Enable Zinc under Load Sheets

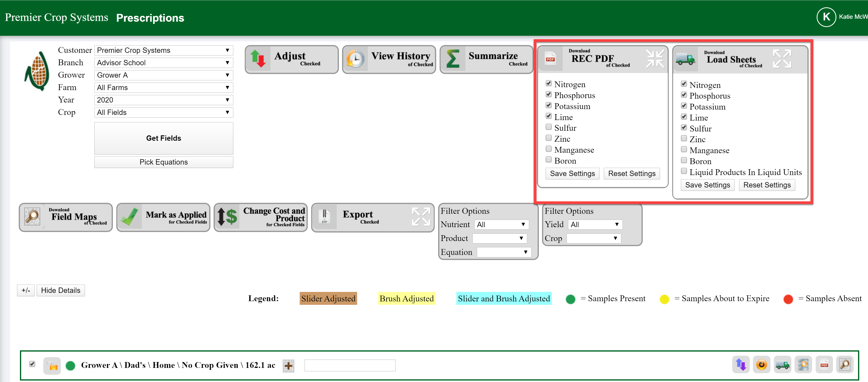[684, 138]
